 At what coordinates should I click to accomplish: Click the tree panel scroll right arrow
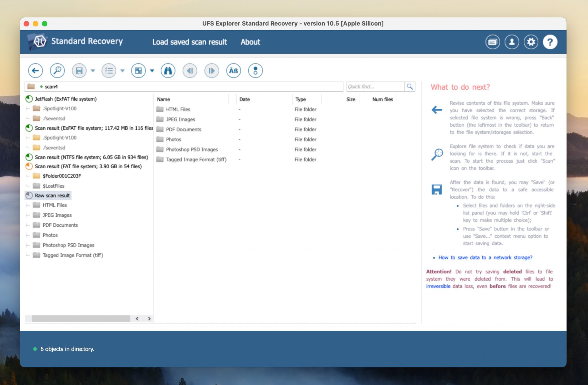(x=149, y=319)
